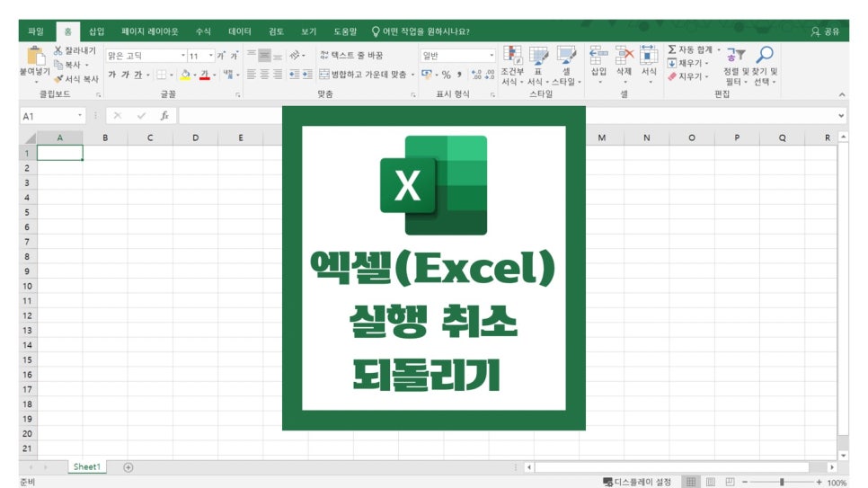The height and width of the screenshot is (488, 868).
Task: Toggle top align in alignment group
Action: coord(252,55)
